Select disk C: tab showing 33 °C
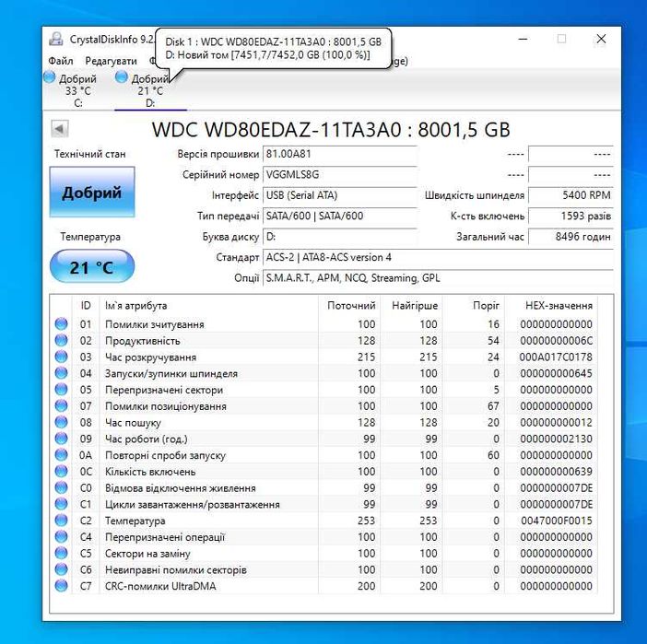Image resolution: width=647 pixels, height=644 pixels. [77, 90]
